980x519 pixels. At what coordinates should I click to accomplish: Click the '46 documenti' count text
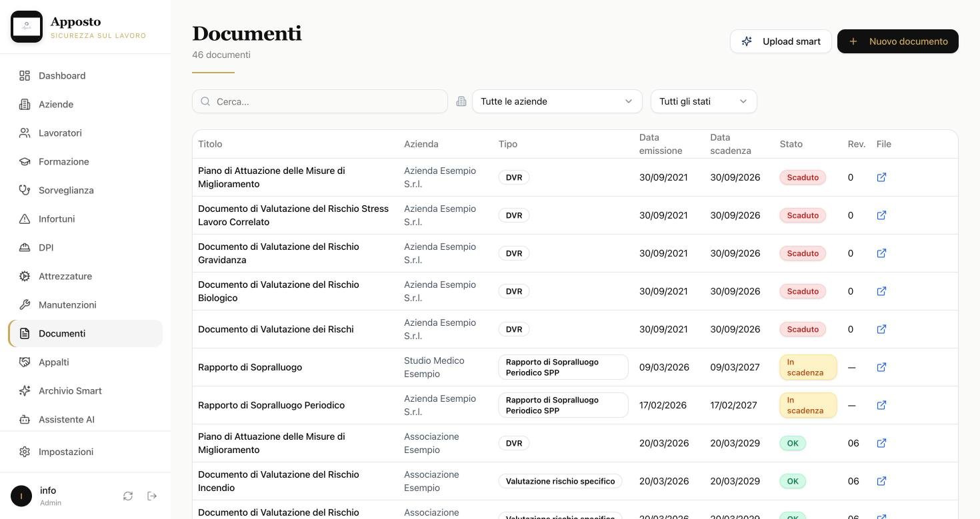pos(221,55)
